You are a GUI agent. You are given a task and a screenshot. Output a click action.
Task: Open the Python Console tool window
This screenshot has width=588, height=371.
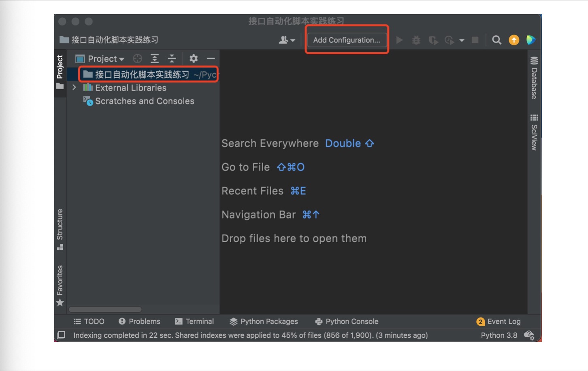coord(347,322)
